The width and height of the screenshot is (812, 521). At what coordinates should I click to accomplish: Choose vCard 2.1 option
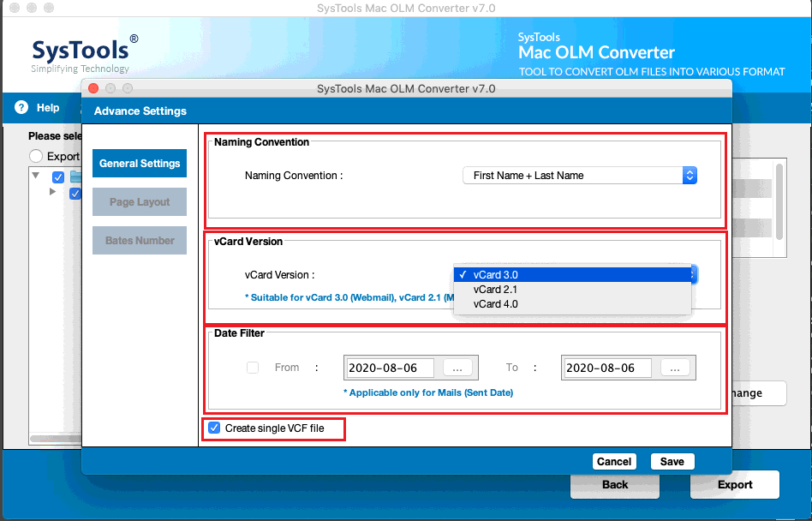click(x=572, y=290)
